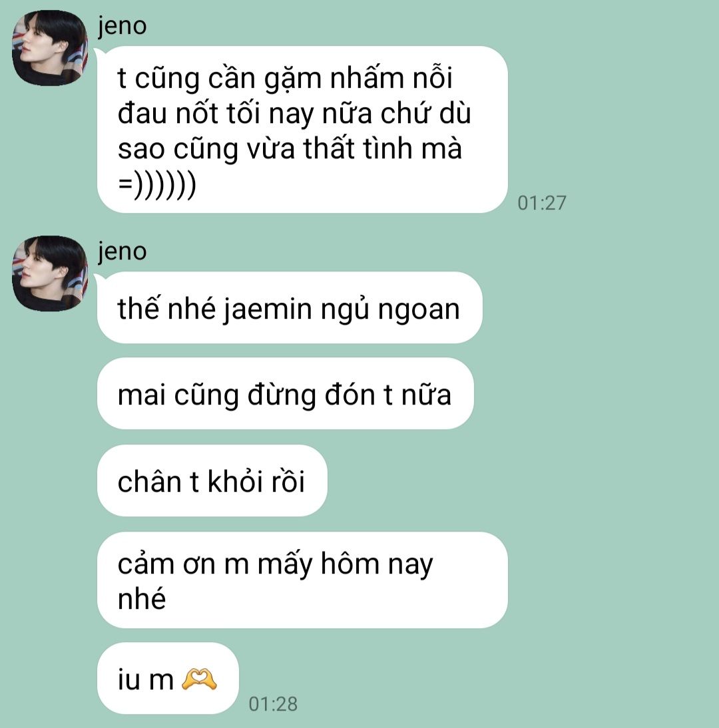Select the 'iu m' message bubble
Screen dimensions: 719x728
[168, 678]
